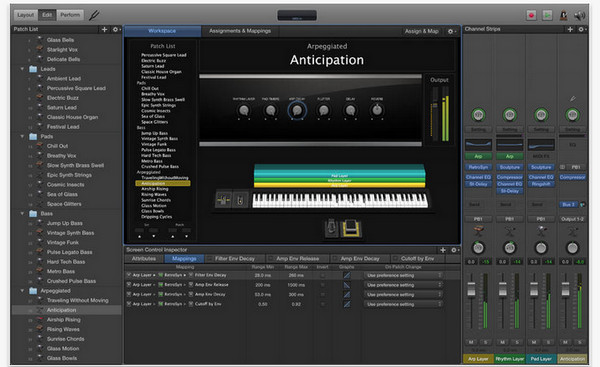Open the tuner fork icon
Image resolution: width=600 pixels, height=367 pixels.
point(94,15)
